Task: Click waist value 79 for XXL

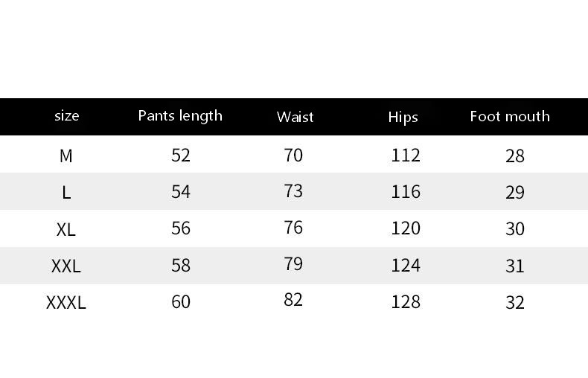Action: (293, 264)
